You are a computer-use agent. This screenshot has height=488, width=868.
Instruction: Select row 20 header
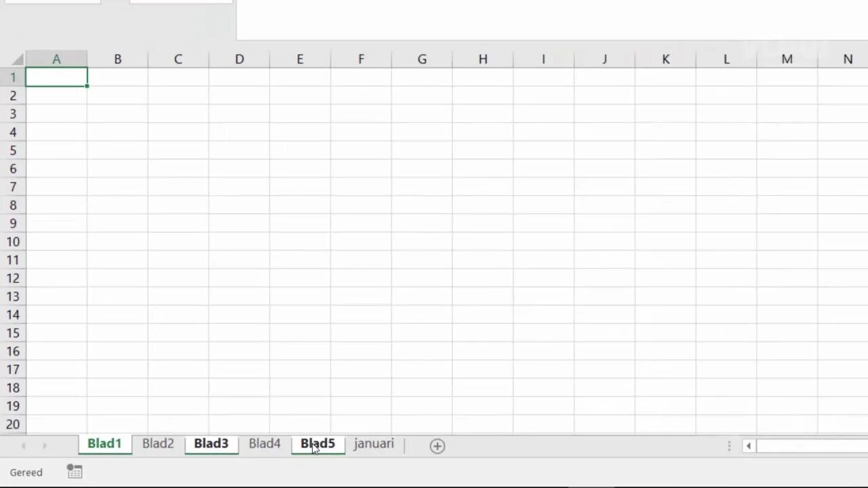coord(13,424)
